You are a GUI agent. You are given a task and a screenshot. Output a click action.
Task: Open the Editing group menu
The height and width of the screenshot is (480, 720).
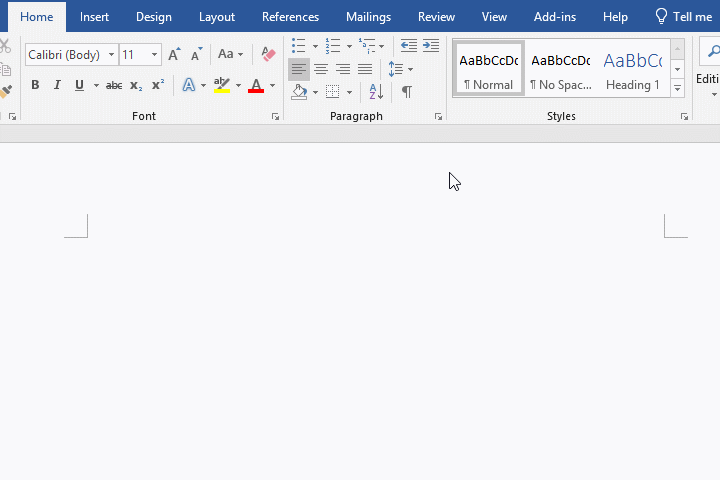[x=710, y=85]
